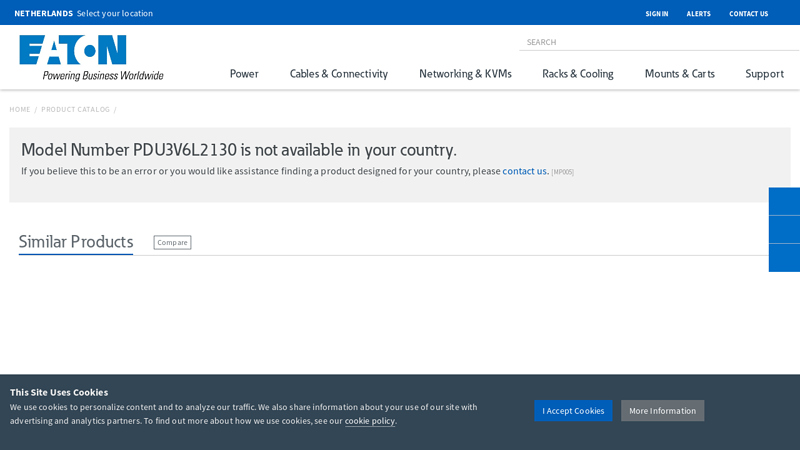Go to Home via the breadcrumb
This screenshot has height=450, width=800.
20,109
